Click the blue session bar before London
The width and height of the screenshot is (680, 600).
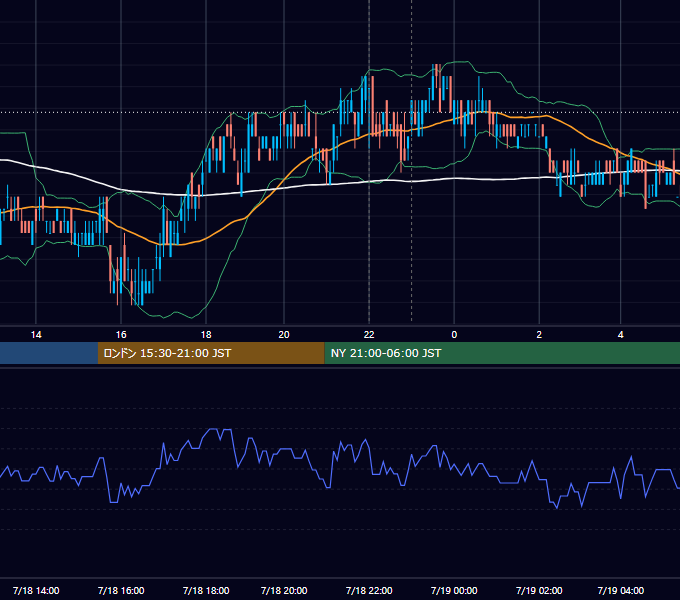(x=49, y=353)
